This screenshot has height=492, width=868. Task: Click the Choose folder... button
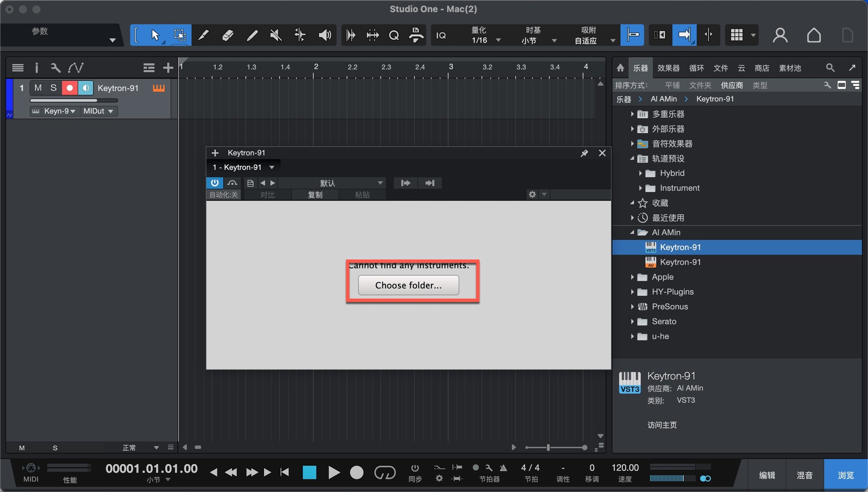[408, 285]
